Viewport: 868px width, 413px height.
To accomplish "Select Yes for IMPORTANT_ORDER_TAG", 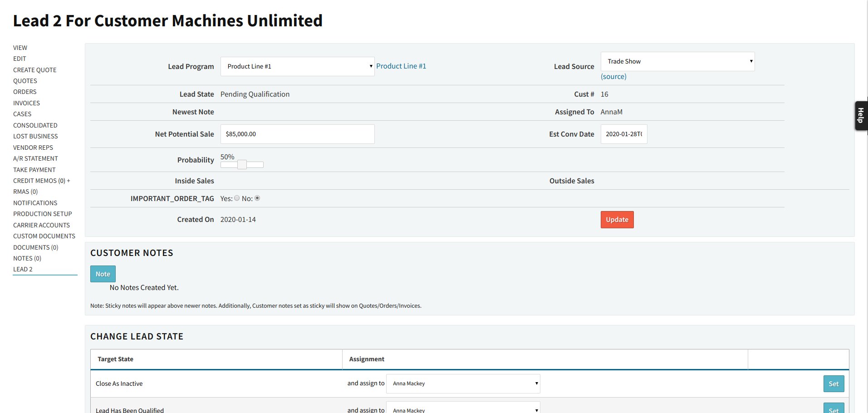I will (x=237, y=198).
